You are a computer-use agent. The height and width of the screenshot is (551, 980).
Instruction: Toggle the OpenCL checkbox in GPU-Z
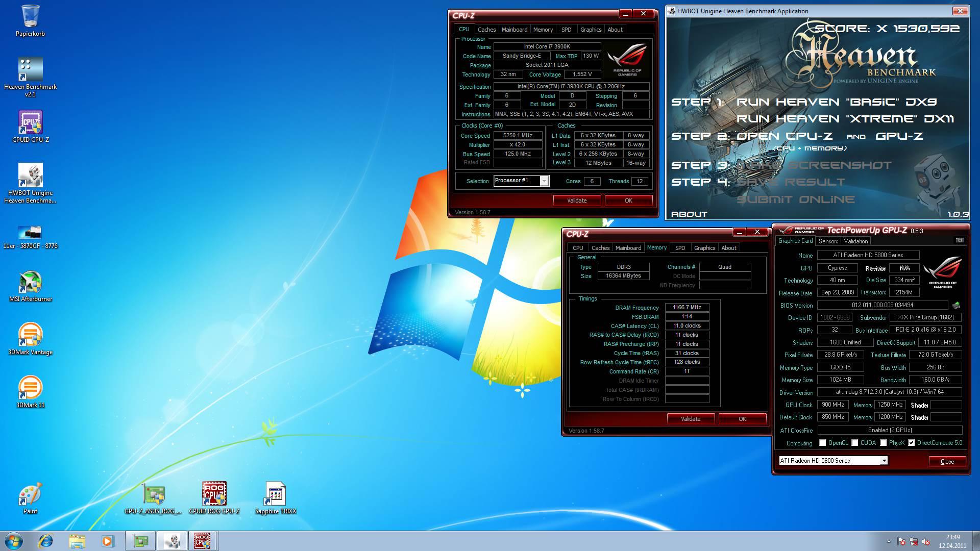822,443
